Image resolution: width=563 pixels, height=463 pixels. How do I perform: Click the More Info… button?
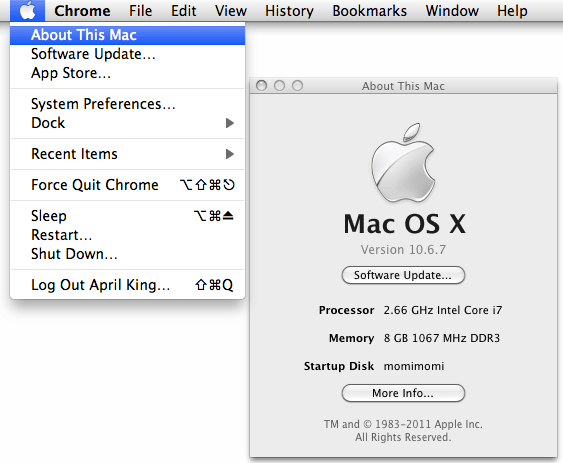coord(403,393)
